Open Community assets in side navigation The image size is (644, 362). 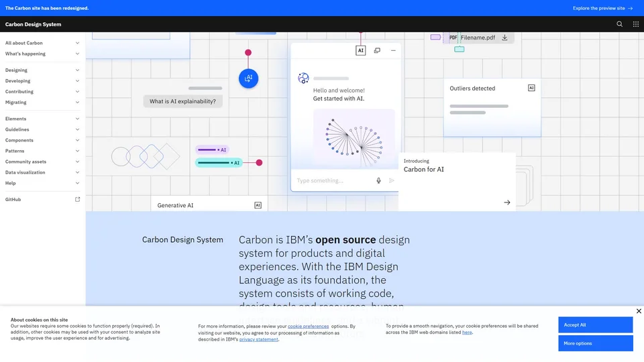point(43,162)
